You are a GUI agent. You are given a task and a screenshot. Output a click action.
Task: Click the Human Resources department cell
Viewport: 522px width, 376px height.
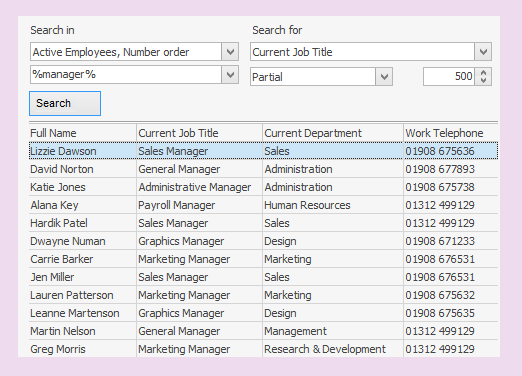[333, 205]
